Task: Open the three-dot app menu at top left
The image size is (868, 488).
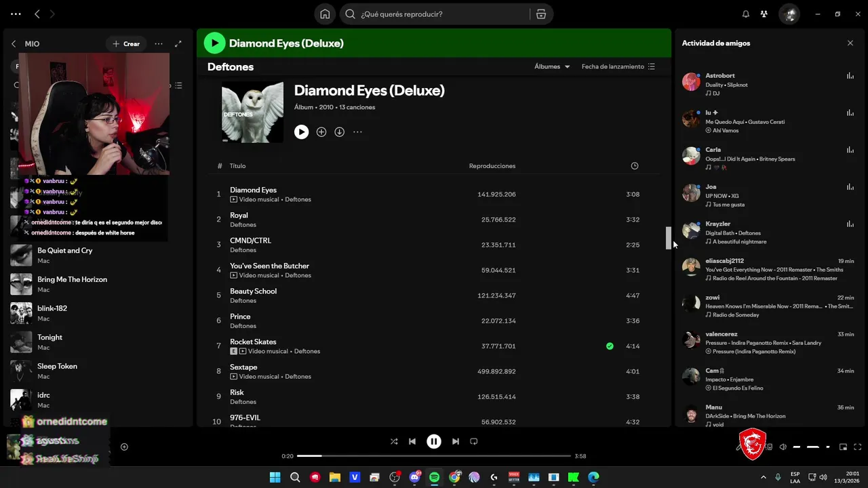Action: tap(16, 14)
